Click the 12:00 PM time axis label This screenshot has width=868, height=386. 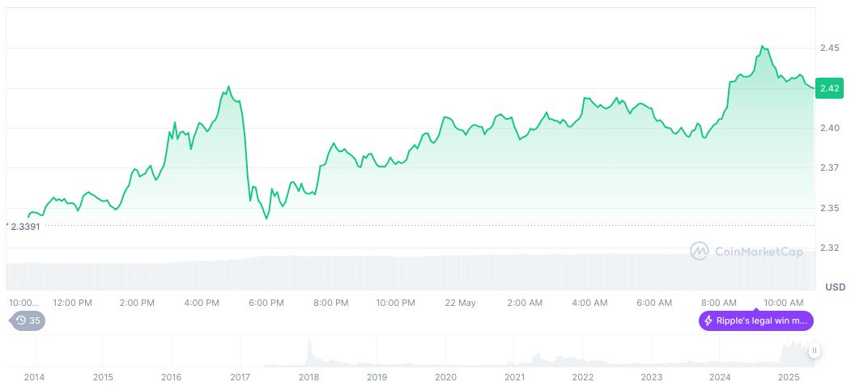[72, 303]
